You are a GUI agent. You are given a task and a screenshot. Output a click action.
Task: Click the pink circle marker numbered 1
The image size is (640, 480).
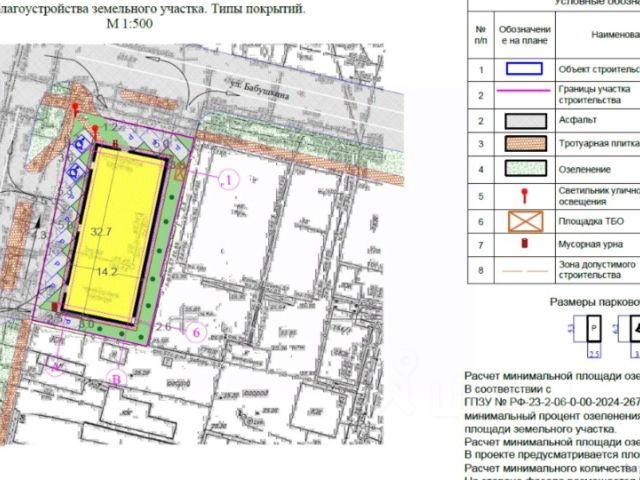(x=229, y=180)
